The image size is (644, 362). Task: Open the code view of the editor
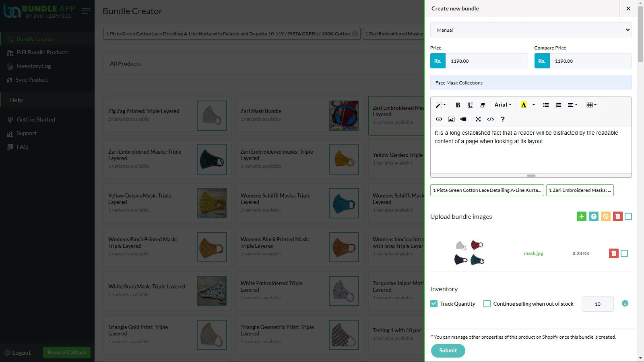pyautogui.click(x=490, y=119)
